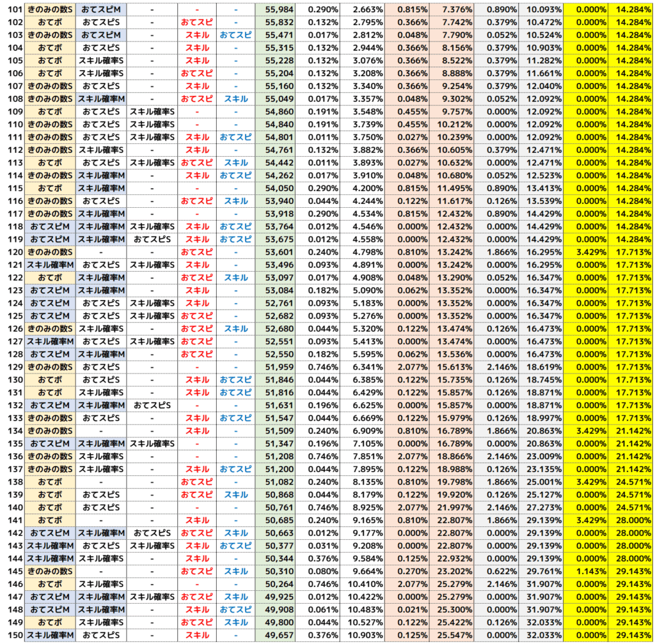655x644 pixels.
Task: Select the cell showing 1.143%
Action: tap(585, 571)
